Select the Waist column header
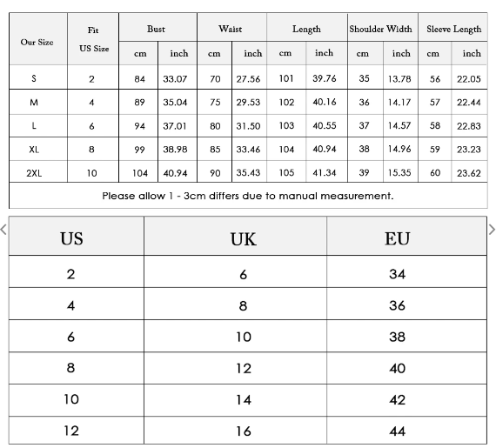 click(x=231, y=27)
